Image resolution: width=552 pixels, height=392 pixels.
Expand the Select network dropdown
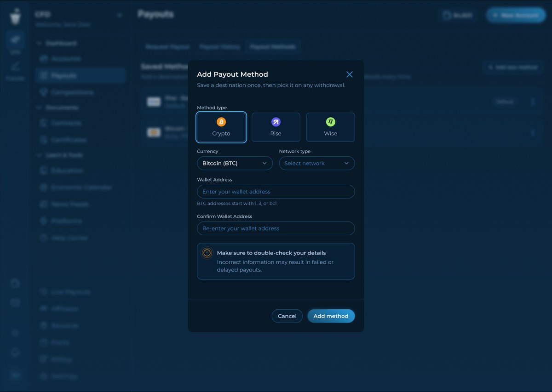coord(317,163)
